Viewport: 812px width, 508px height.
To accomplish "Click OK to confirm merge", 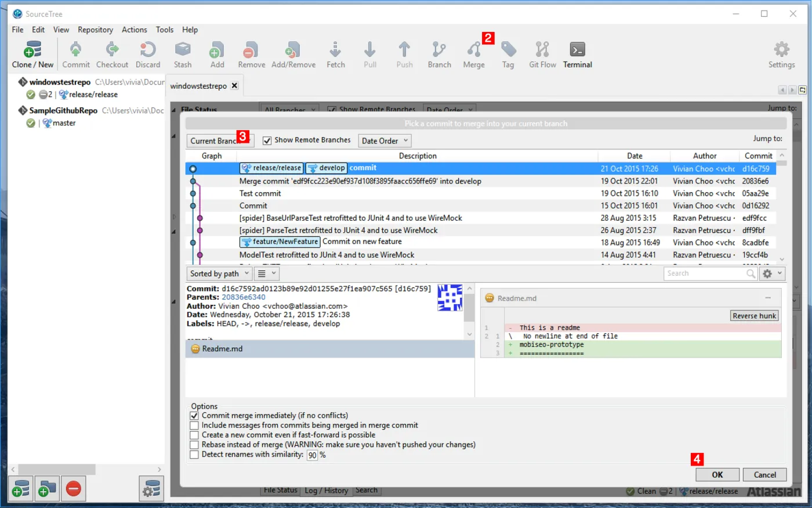I will tap(717, 475).
